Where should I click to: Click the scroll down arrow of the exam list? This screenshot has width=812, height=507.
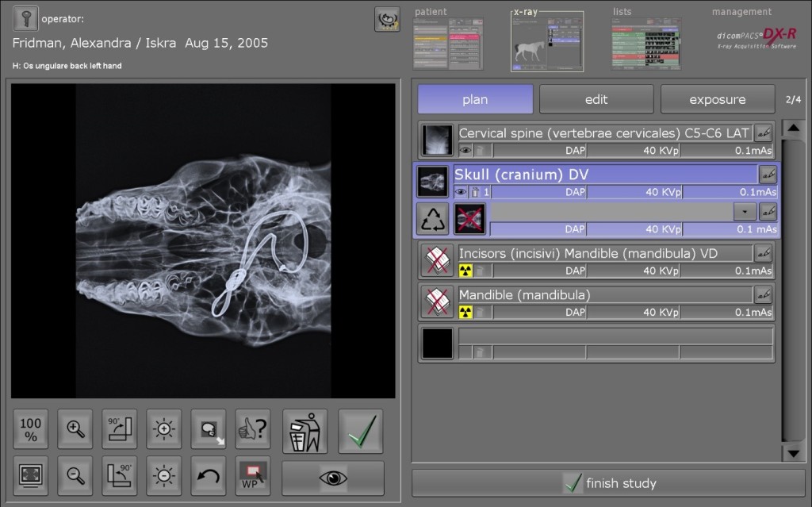(793, 453)
